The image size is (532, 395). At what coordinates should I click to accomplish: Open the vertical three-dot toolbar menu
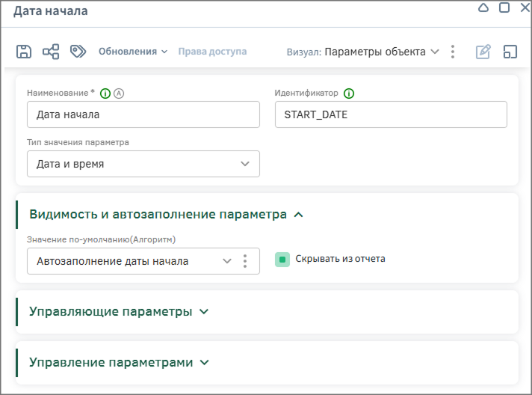click(453, 52)
